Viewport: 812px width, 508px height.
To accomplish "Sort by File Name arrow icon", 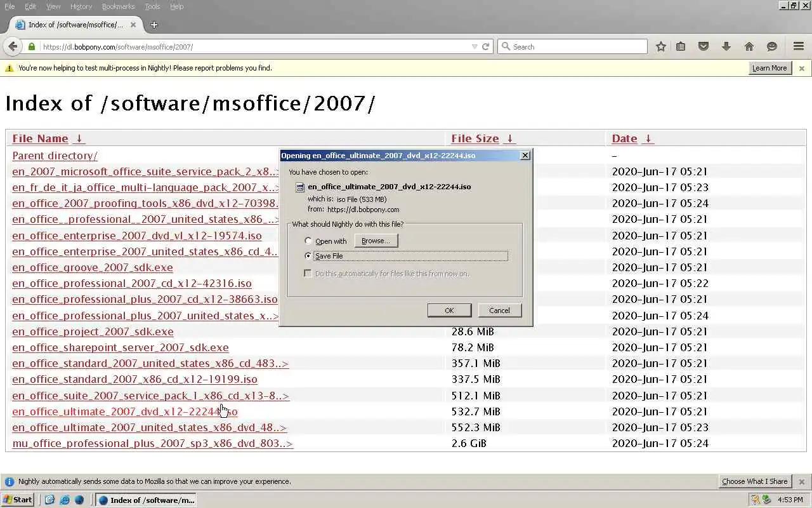I will 79,138.
